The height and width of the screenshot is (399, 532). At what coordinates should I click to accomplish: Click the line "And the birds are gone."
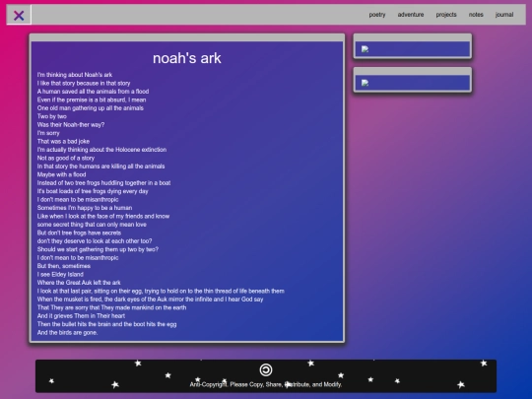point(68,333)
